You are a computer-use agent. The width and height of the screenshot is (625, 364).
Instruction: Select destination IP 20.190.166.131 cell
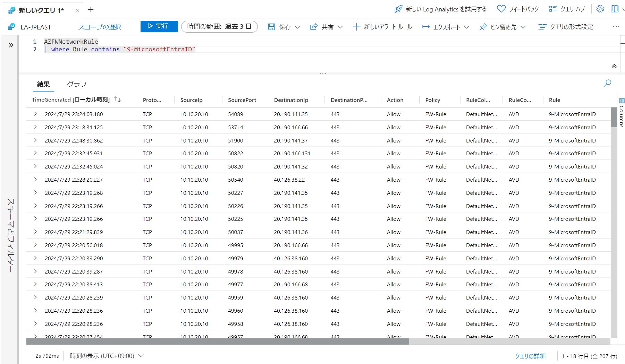coord(292,153)
